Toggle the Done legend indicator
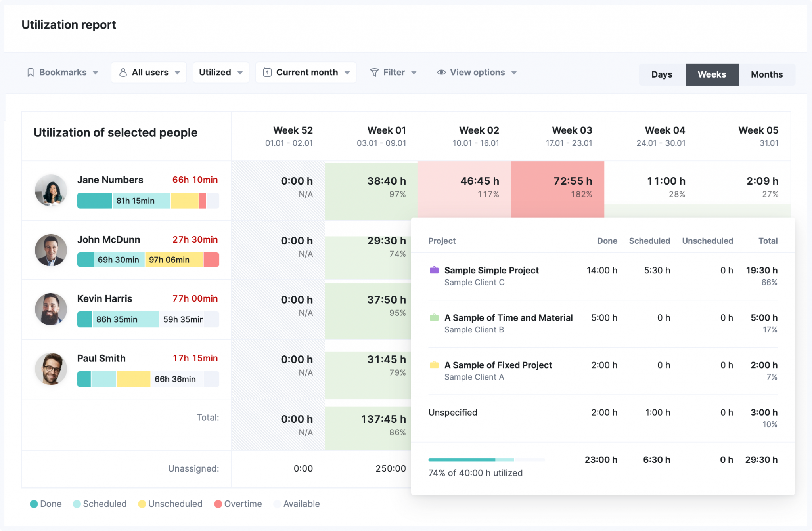The image size is (812, 531). coord(34,504)
